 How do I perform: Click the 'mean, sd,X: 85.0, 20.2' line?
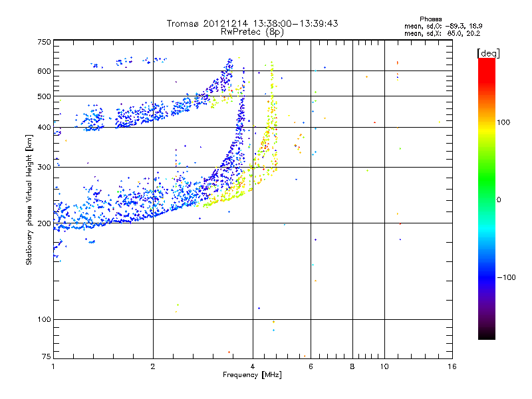pos(442,34)
